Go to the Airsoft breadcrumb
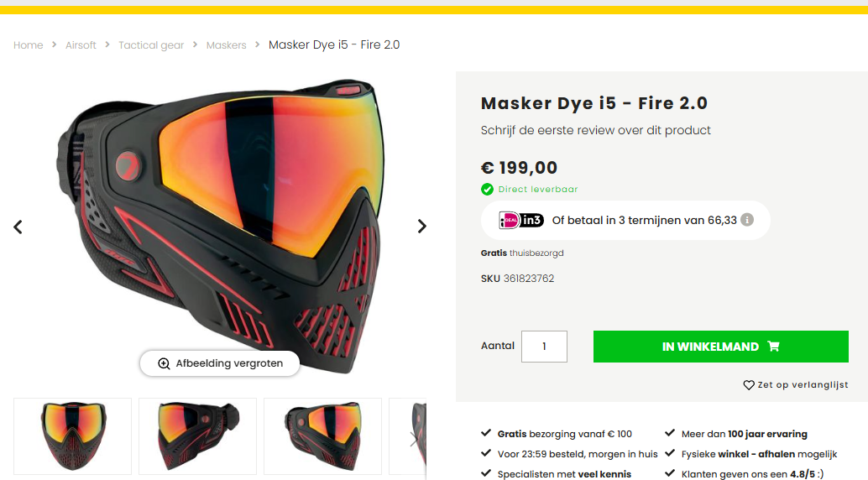The image size is (868, 480). (81, 45)
